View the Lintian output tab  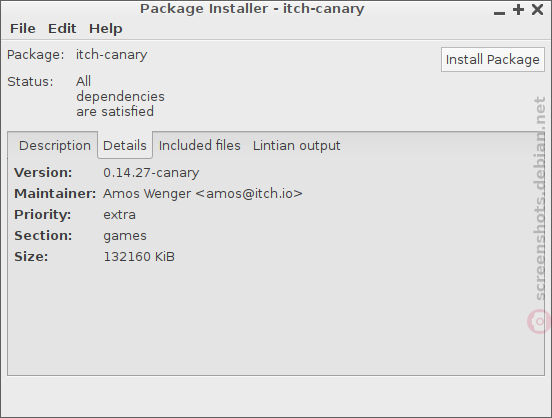coord(296,145)
